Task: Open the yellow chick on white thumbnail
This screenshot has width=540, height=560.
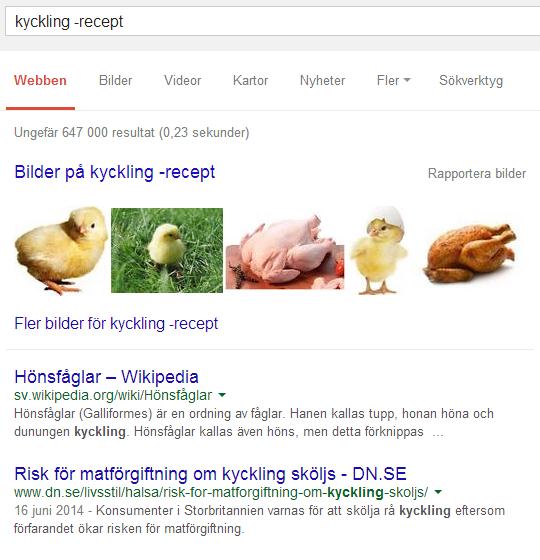Action: coord(61,250)
